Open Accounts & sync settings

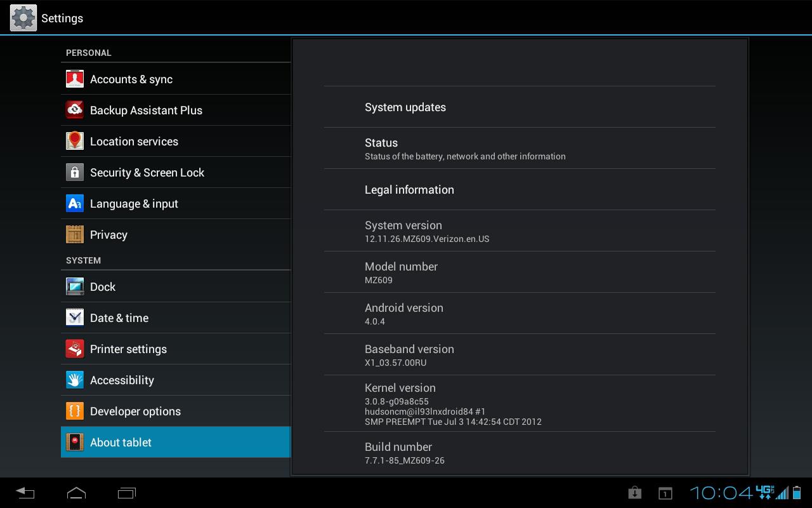tap(176, 79)
